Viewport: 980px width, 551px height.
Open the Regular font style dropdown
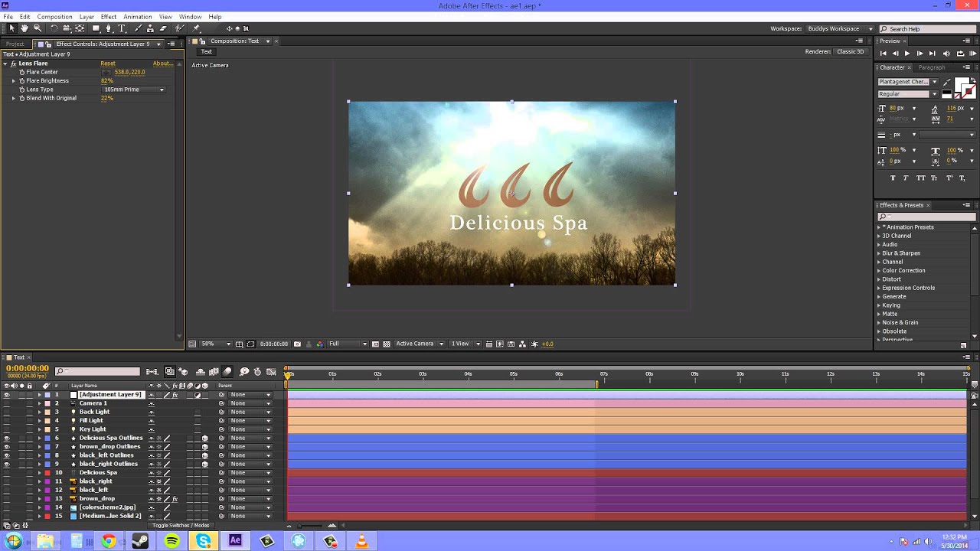(934, 94)
